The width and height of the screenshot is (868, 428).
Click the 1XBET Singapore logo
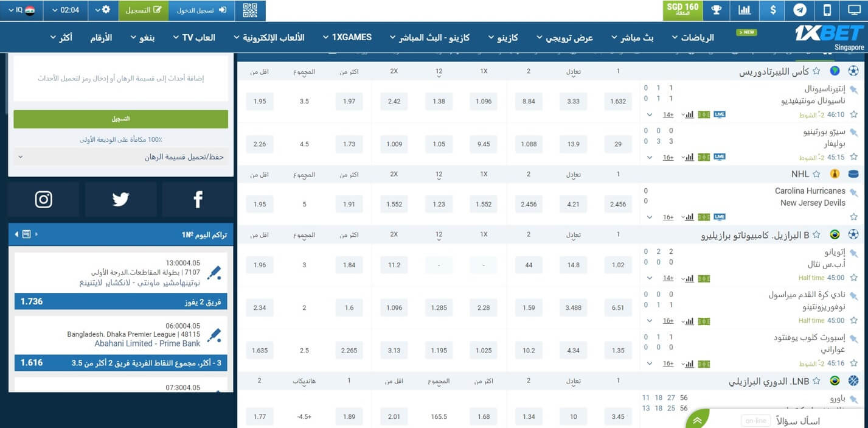[829, 37]
